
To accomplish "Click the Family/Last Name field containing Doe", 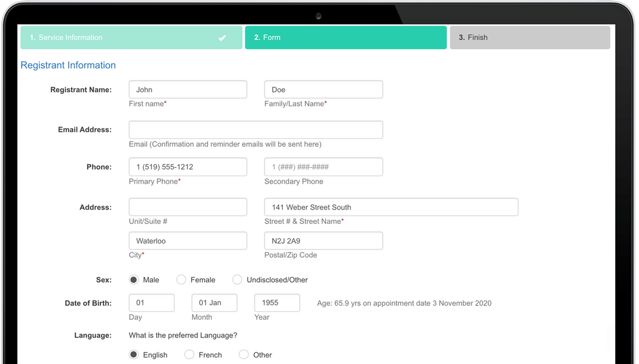I will [323, 89].
